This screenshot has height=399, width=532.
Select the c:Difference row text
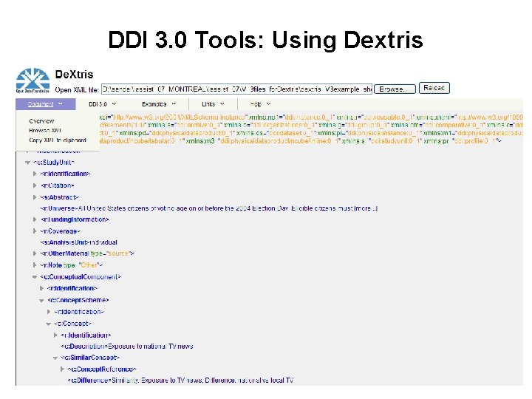tap(180, 381)
